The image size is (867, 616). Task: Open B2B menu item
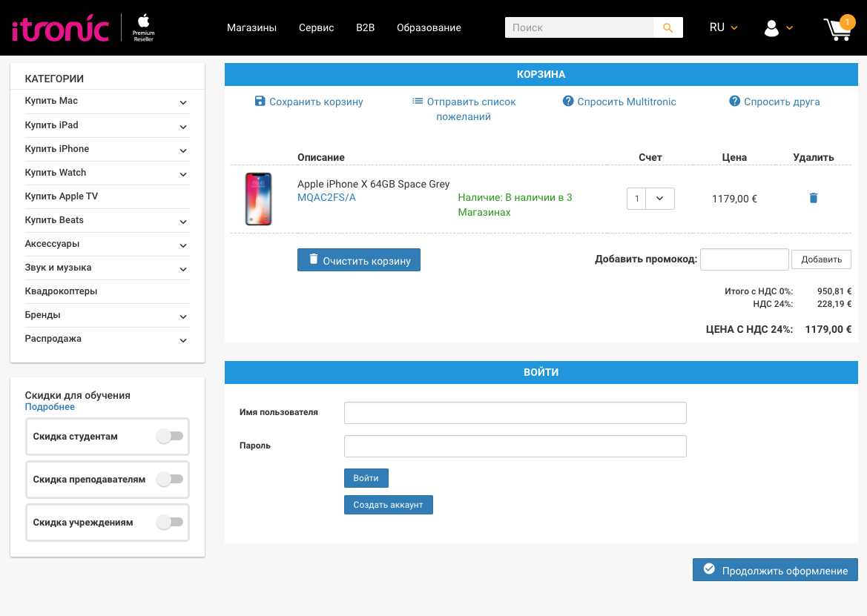[366, 27]
